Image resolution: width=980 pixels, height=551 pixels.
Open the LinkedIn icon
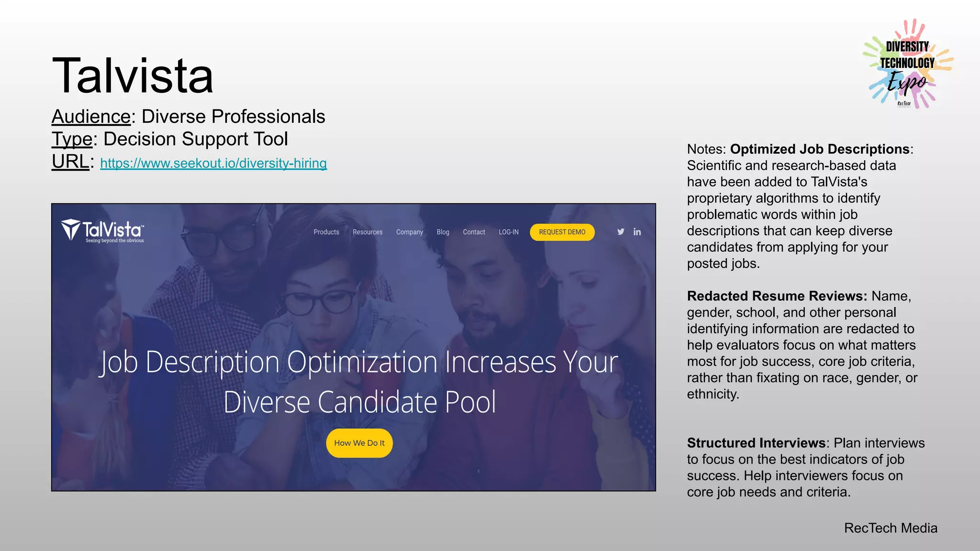(x=637, y=232)
